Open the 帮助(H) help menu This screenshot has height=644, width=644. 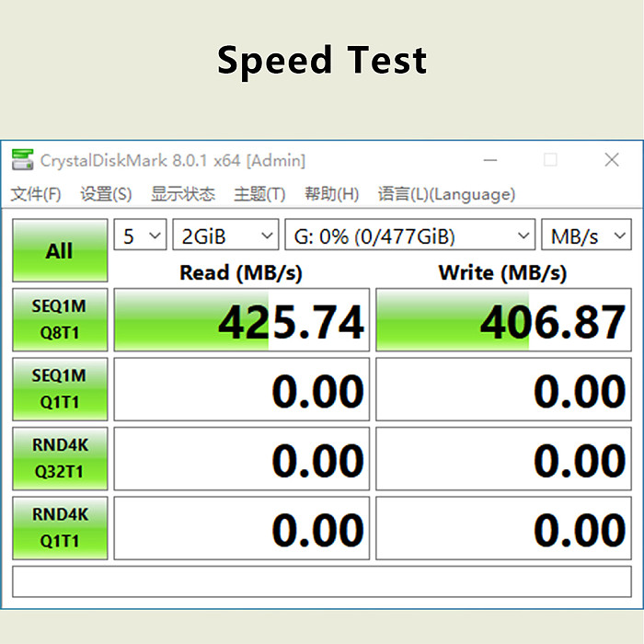coord(331,194)
